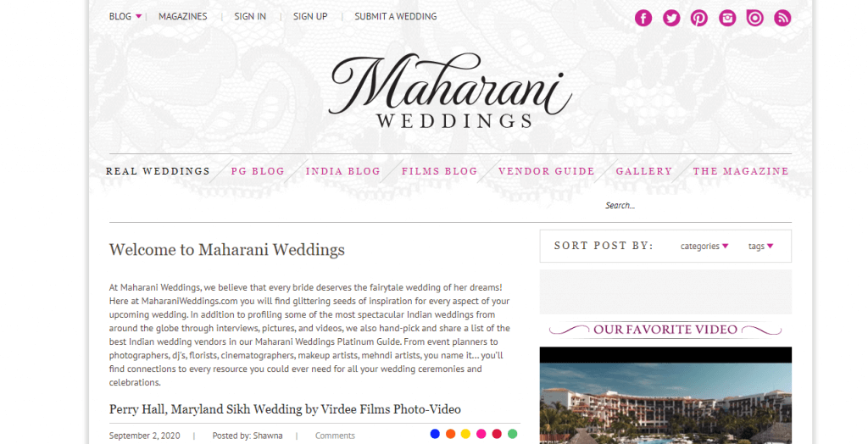
Task: Expand the BLOG dropdown arrow
Action: [x=138, y=17]
